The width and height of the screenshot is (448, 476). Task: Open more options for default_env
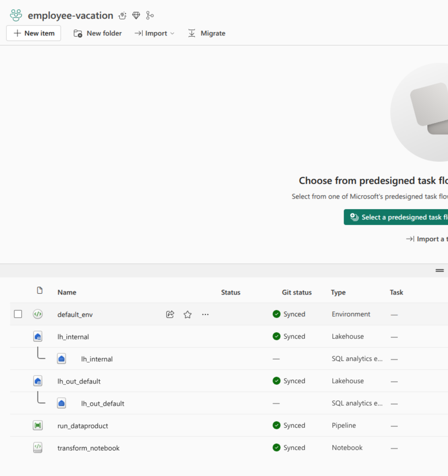pos(205,314)
